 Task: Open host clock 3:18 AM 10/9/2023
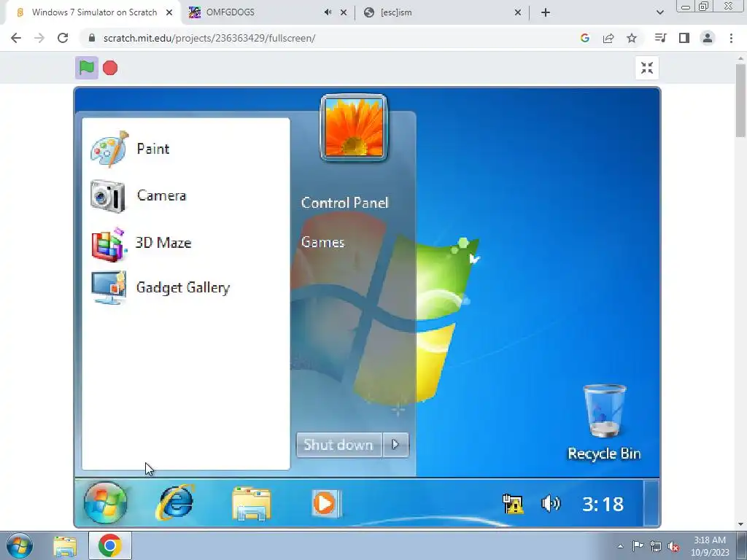click(710, 546)
